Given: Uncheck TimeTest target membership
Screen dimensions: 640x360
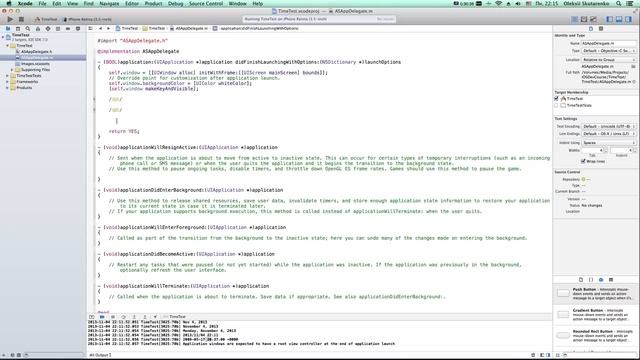Looking at the screenshot, I should [x=556, y=99].
